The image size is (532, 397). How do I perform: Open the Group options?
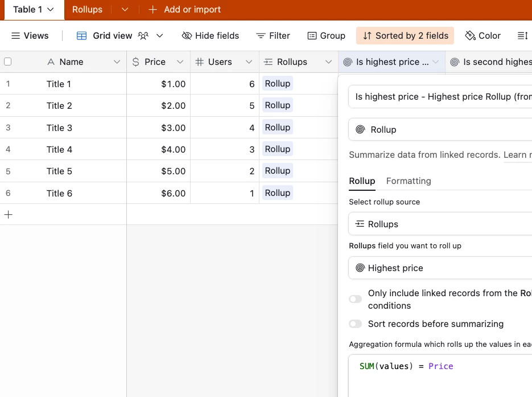click(x=326, y=36)
